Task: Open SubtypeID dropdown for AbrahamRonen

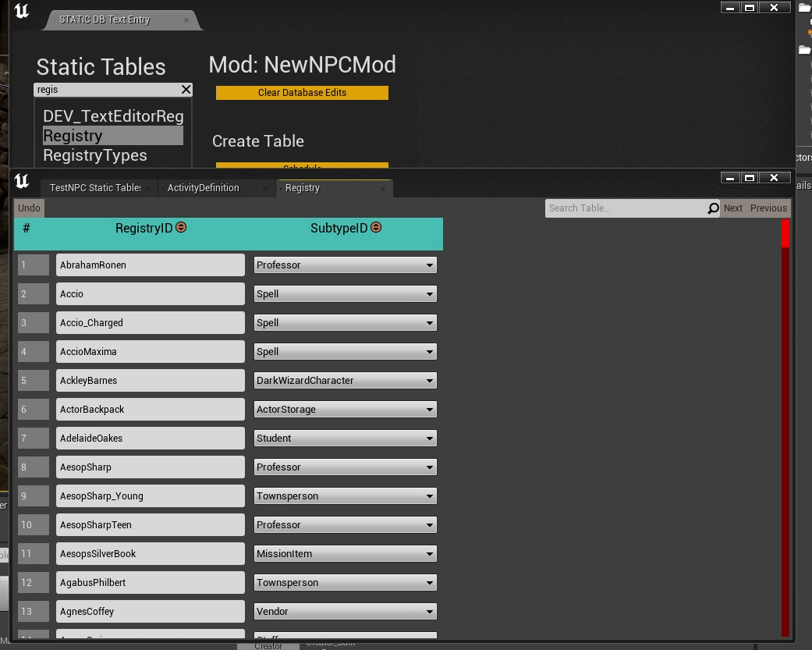Action: click(345, 265)
